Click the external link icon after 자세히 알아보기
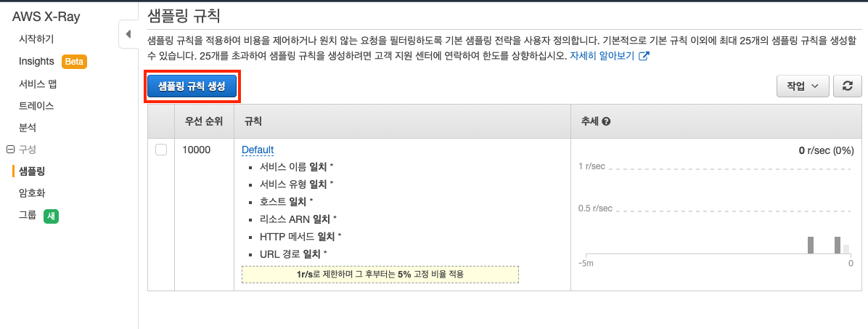 [643, 56]
